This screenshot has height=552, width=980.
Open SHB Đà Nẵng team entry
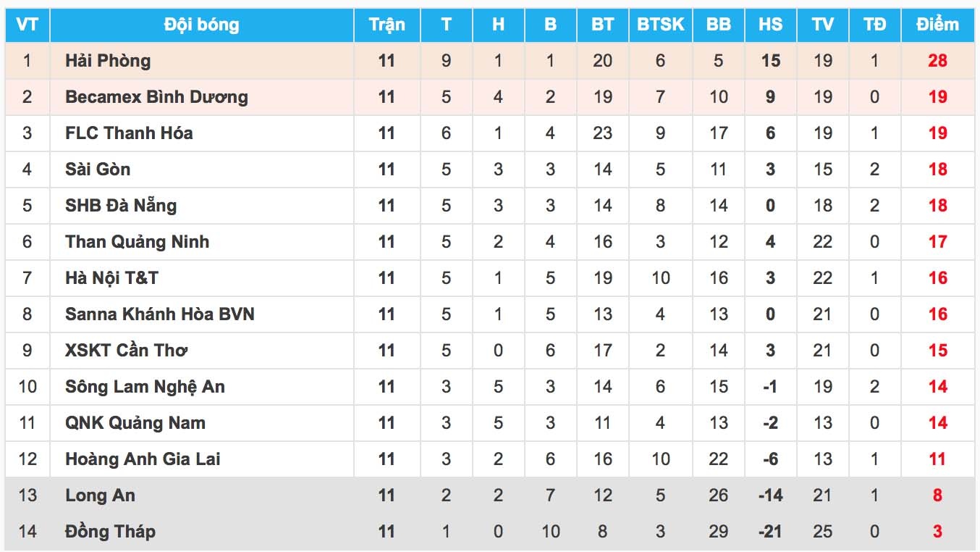(121, 206)
